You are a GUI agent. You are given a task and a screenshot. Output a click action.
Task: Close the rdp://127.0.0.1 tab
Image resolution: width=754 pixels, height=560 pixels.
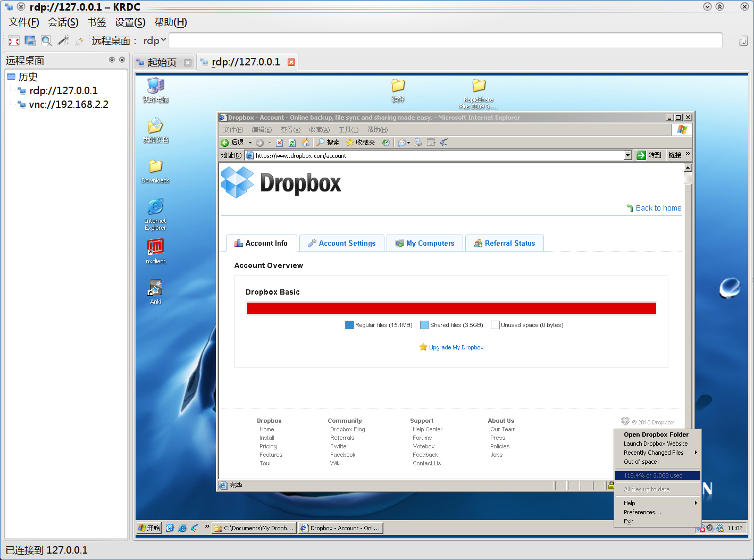tap(291, 62)
